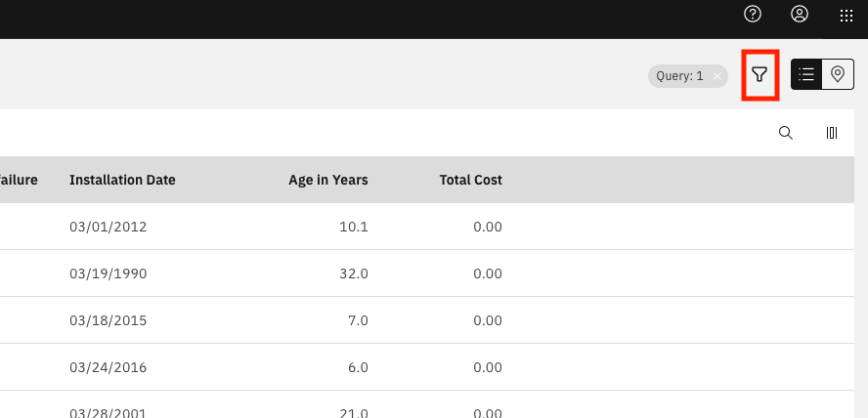The height and width of the screenshot is (418, 868).
Task: Open the help question mark icon
Action: pyautogui.click(x=753, y=15)
